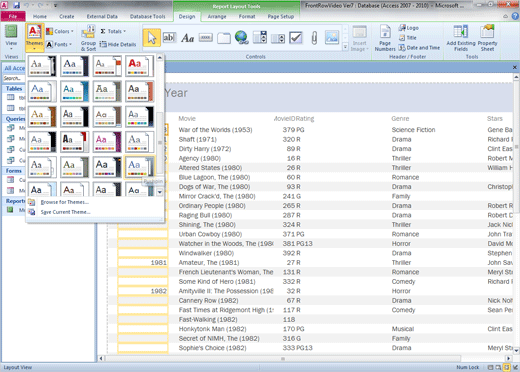
Task: Open Add Existing Fields pane
Action: point(461,38)
